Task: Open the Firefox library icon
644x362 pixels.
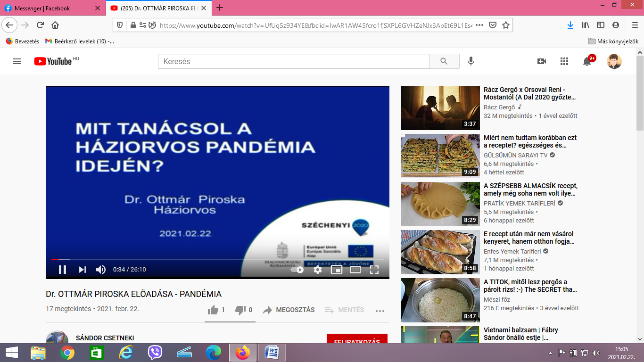Action: coord(586,25)
